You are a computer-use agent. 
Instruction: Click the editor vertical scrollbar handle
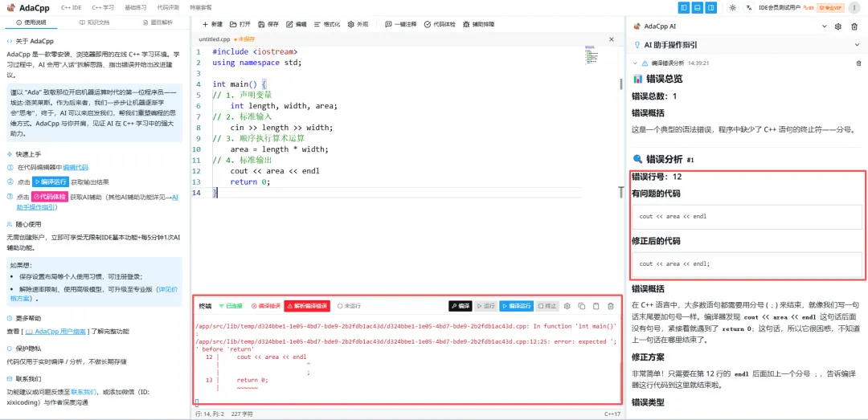pyautogui.click(x=620, y=84)
